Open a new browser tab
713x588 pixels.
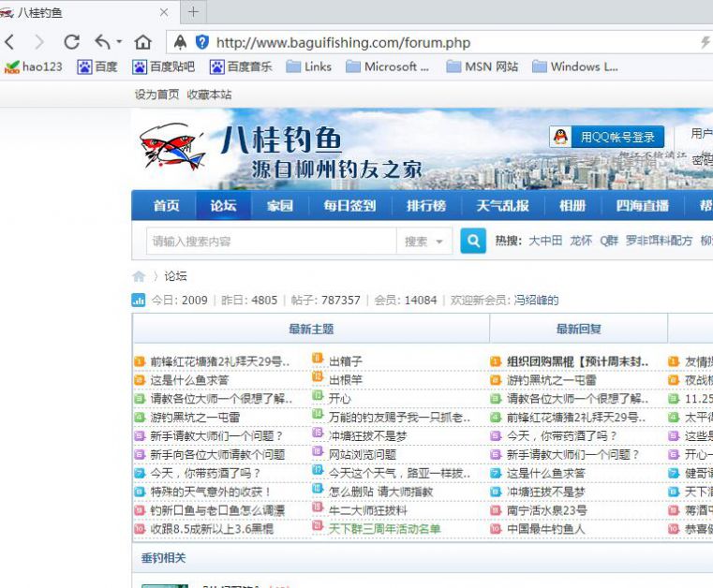click(x=193, y=11)
